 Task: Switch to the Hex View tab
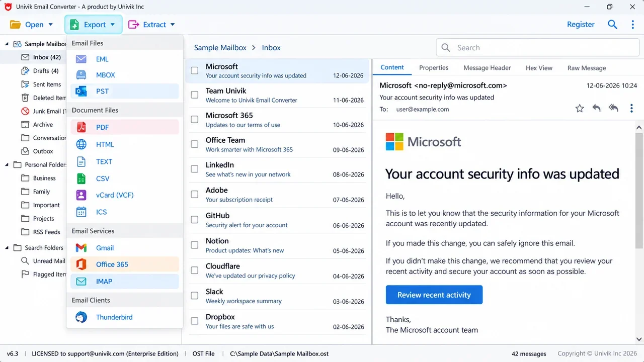(539, 68)
